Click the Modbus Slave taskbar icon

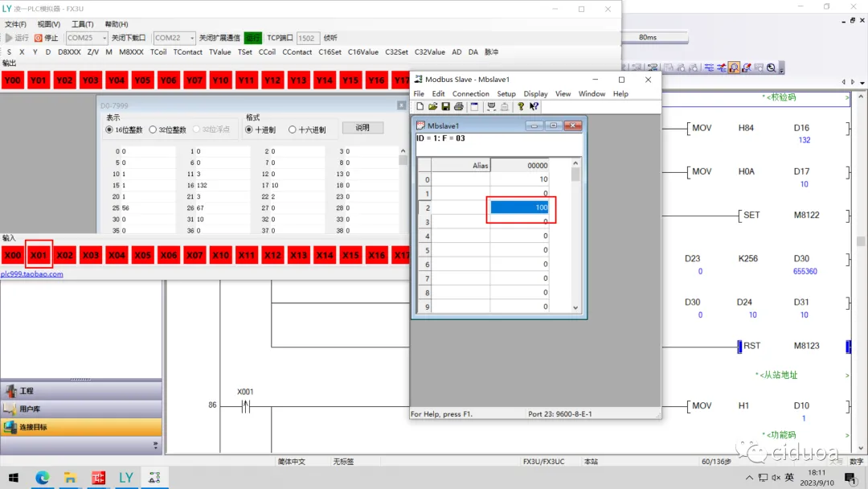tap(154, 478)
